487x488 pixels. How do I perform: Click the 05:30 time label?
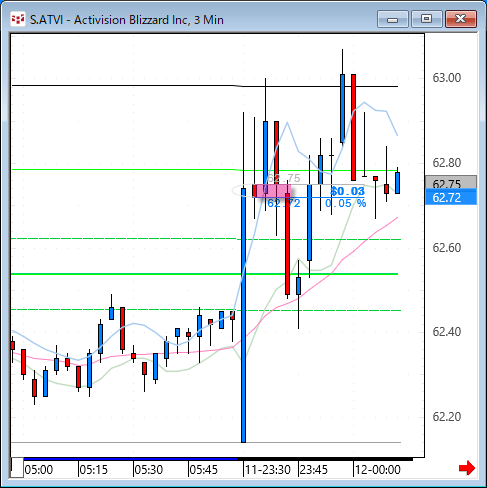click(148, 470)
